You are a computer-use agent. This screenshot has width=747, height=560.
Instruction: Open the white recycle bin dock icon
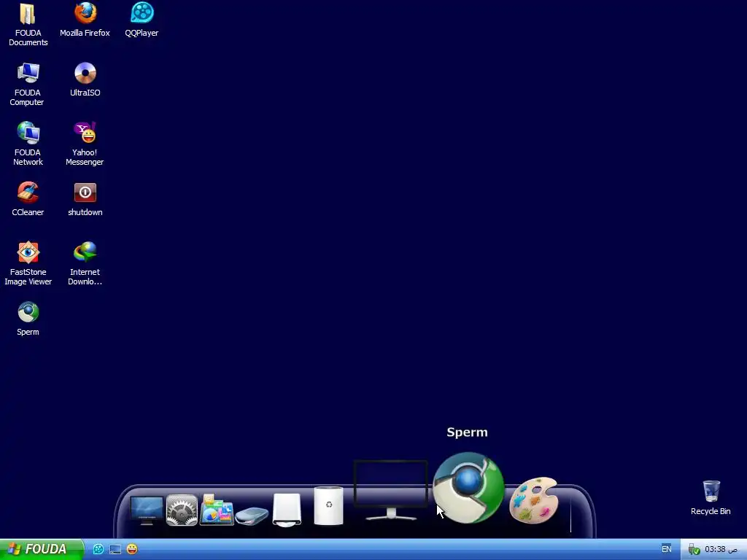329,506
